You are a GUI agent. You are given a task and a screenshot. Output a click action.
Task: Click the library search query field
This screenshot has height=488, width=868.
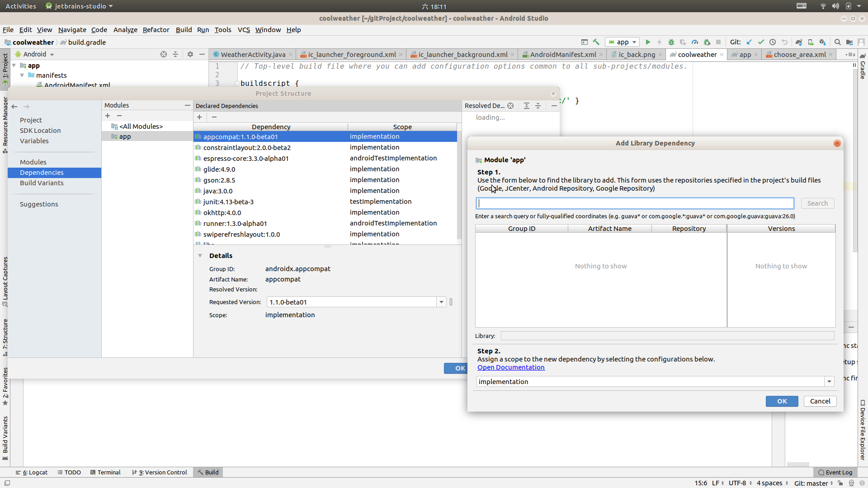point(635,203)
